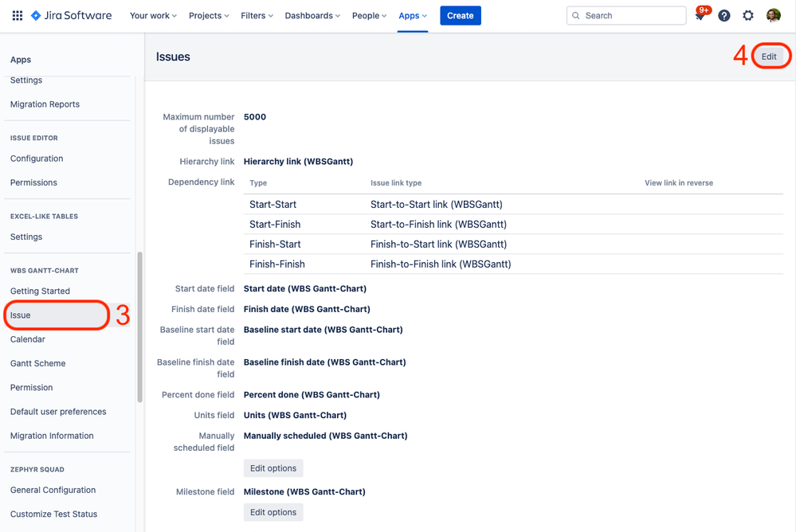Click Start date (WBS Gantt-Chart) value

coord(305,288)
